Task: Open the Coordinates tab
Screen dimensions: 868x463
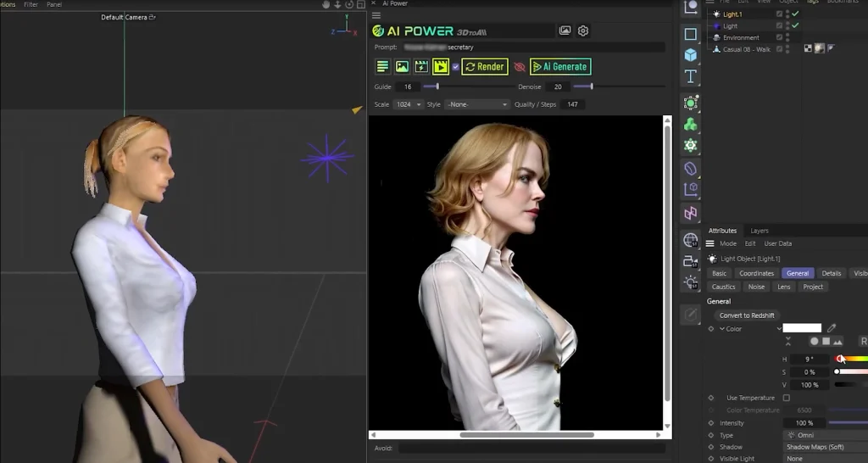Action: (756, 273)
